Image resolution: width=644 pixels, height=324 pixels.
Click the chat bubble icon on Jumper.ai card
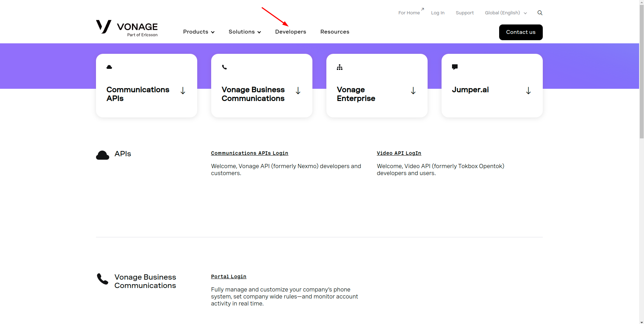(455, 67)
